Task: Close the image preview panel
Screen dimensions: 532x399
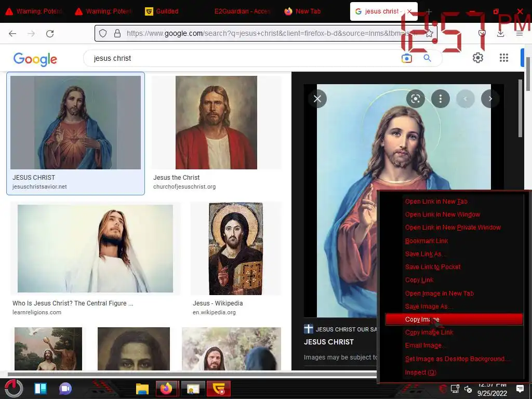Action: (317, 99)
